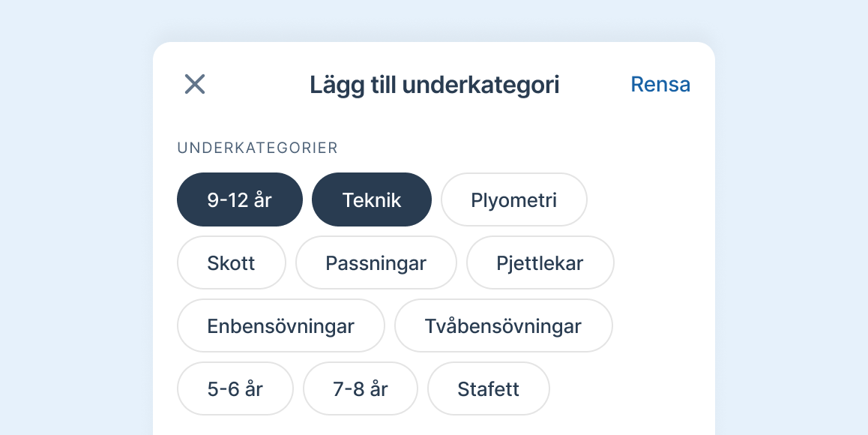
Task: Click the UNDERKATEGORIER section label
Action: click(257, 148)
